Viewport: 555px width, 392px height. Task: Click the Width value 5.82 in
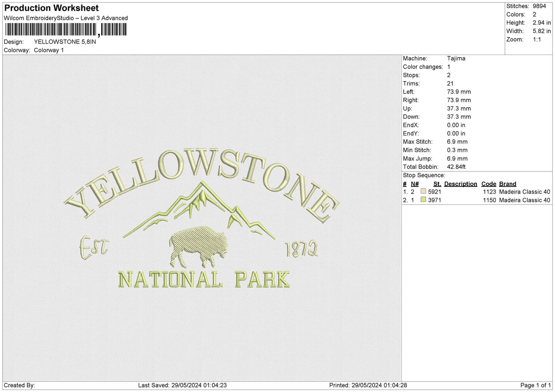point(542,31)
